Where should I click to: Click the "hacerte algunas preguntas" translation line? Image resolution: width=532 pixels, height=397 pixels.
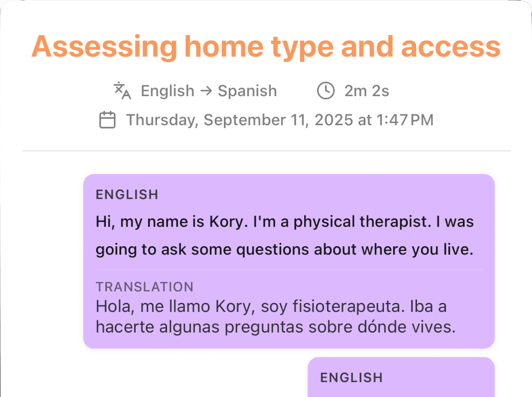pyautogui.click(x=275, y=327)
